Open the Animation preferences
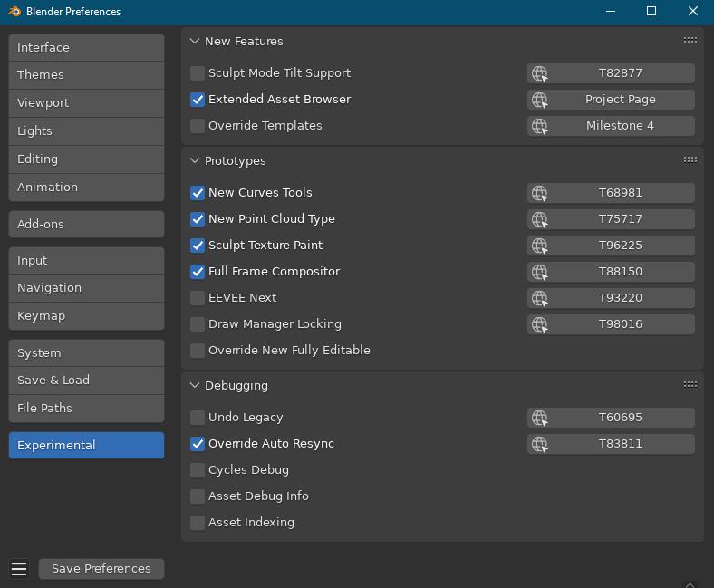714x588 pixels. click(86, 188)
